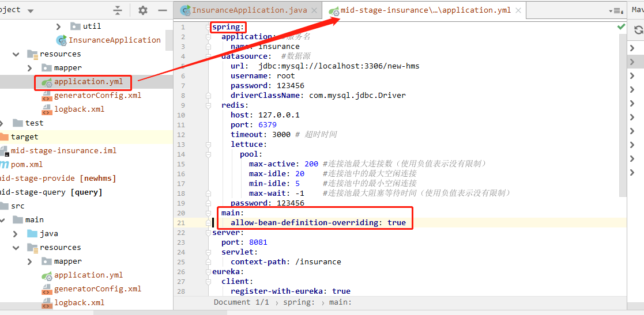Open Project panel settings gear

tap(142, 10)
